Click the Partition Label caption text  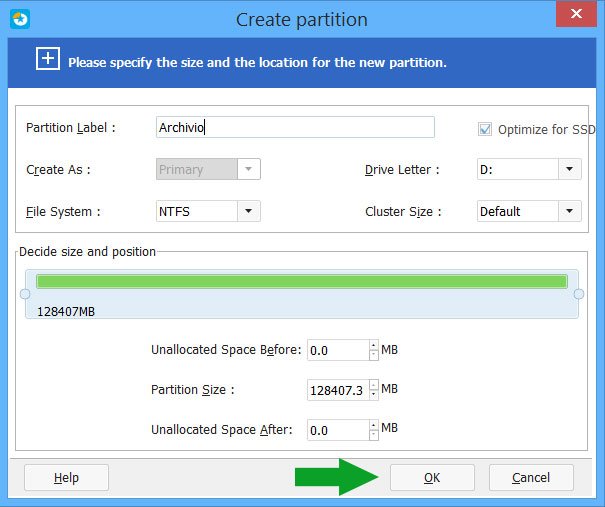tap(71, 128)
